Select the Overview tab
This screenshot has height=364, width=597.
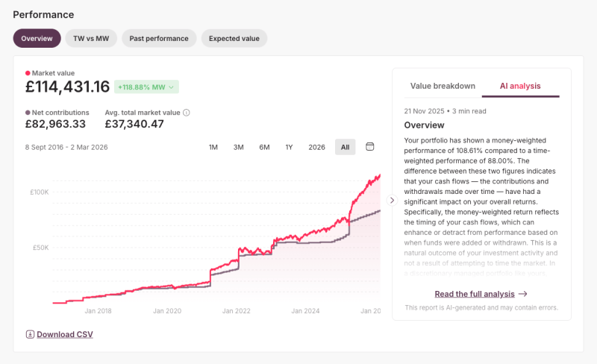37,39
